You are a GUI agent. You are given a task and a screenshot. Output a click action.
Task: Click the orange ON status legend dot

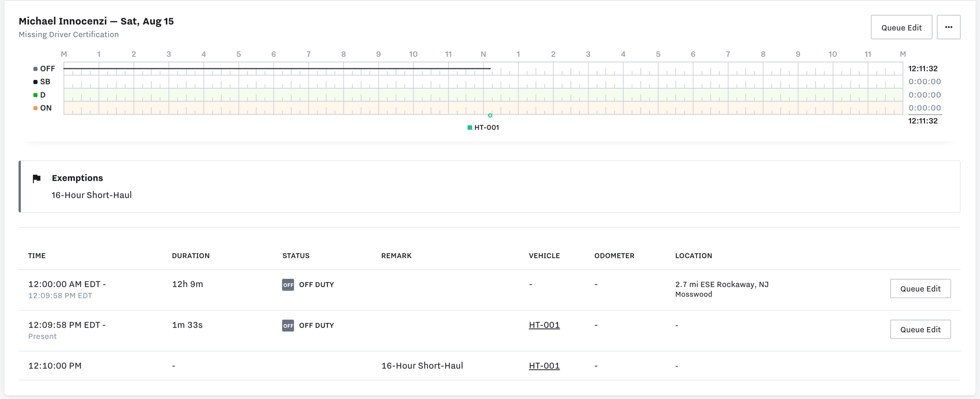point(36,108)
